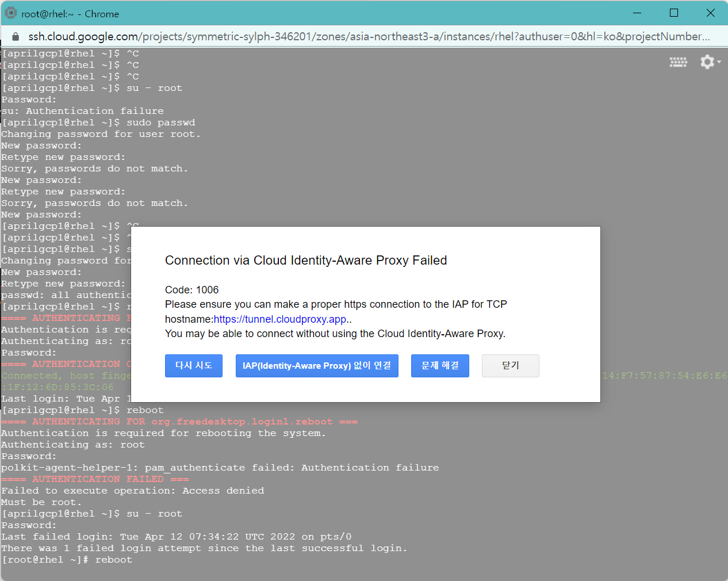
Task: Click the lock icon in the address bar
Action: (x=16, y=36)
